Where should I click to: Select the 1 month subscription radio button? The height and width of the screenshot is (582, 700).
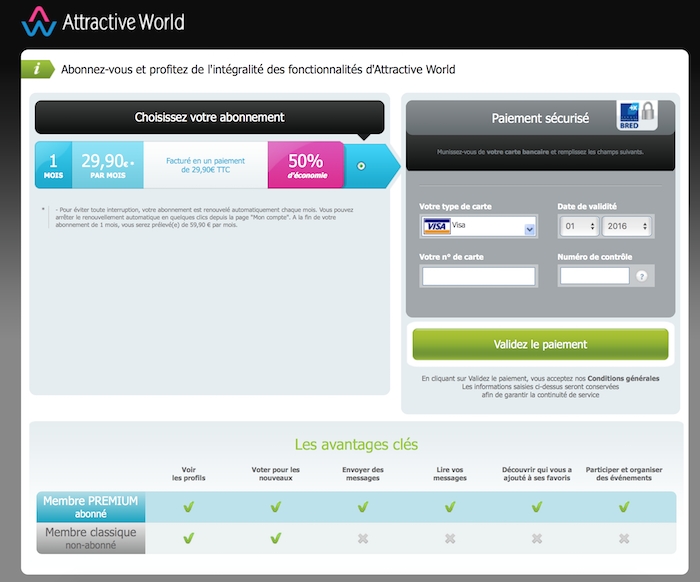click(361, 166)
